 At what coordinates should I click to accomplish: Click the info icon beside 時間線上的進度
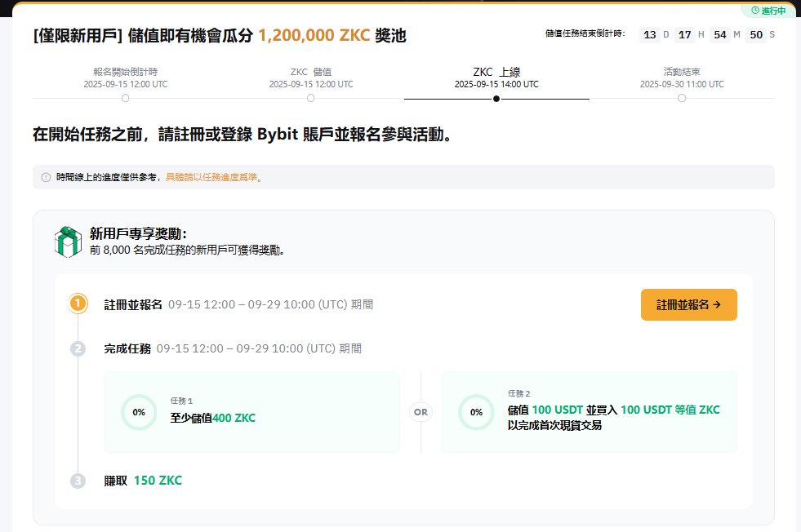[46, 177]
